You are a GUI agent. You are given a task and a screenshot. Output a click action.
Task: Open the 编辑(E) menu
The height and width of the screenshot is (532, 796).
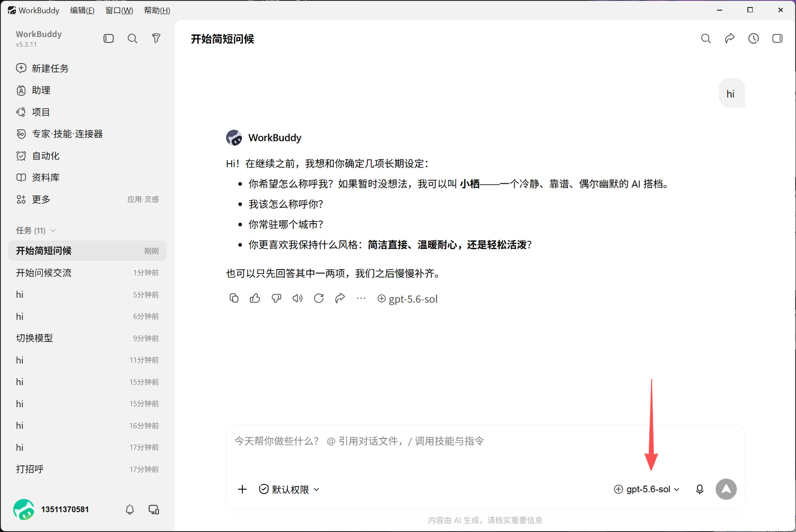click(82, 10)
